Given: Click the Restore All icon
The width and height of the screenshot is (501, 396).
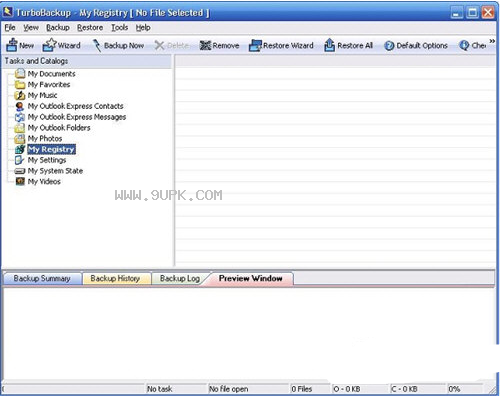Looking at the screenshot, I should [329, 45].
